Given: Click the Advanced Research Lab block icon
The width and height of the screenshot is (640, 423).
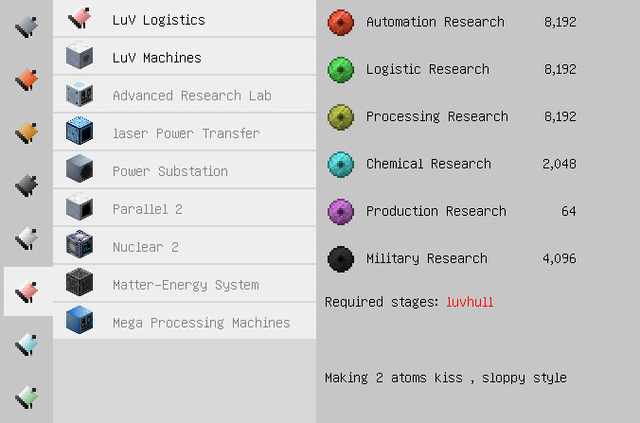Looking at the screenshot, I should (x=80, y=95).
